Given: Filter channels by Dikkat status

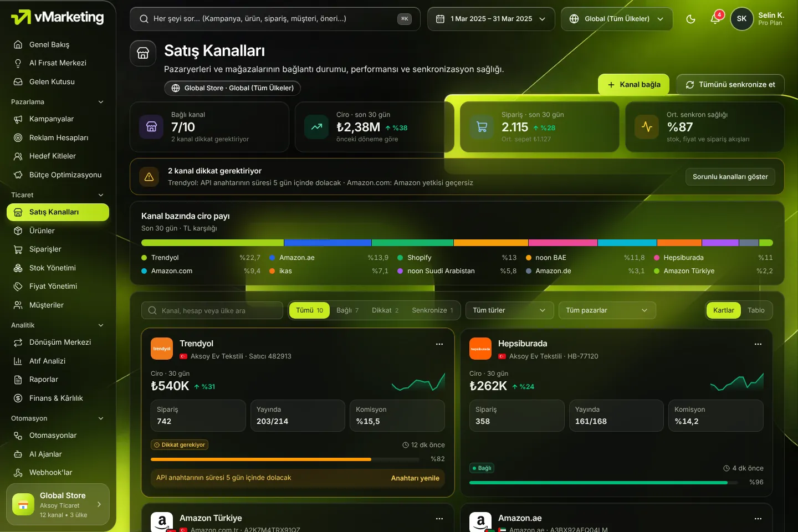Looking at the screenshot, I should [x=385, y=310].
